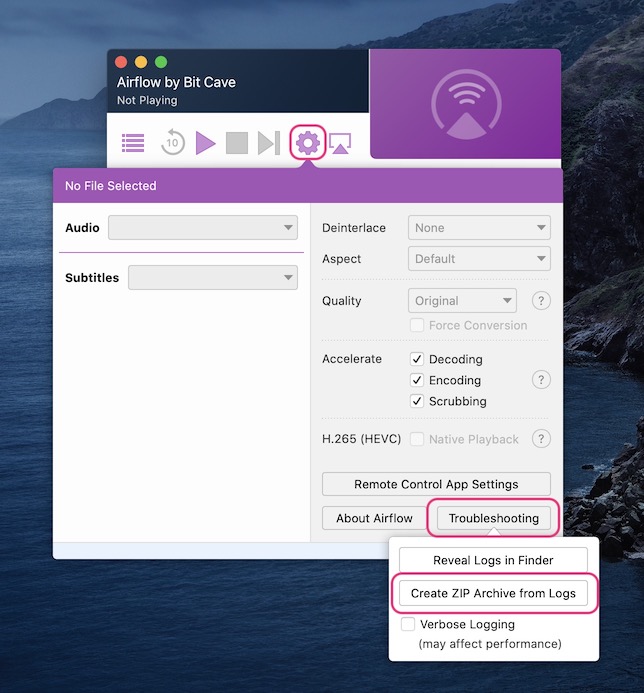Choose Create ZIP Archive from Logs
The image size is (644, 693).
(493, 593)
